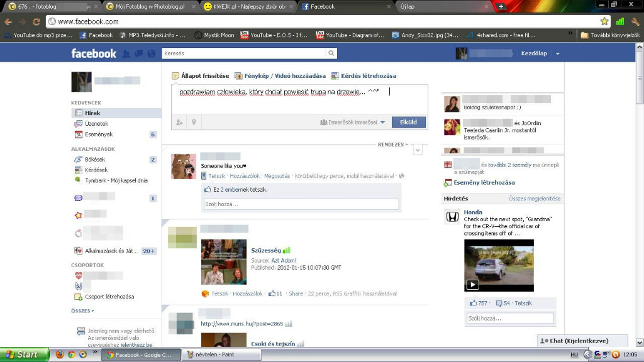Open További könyvjelzők bookmarks folder

pyautogui.click(x=610, y=35)
